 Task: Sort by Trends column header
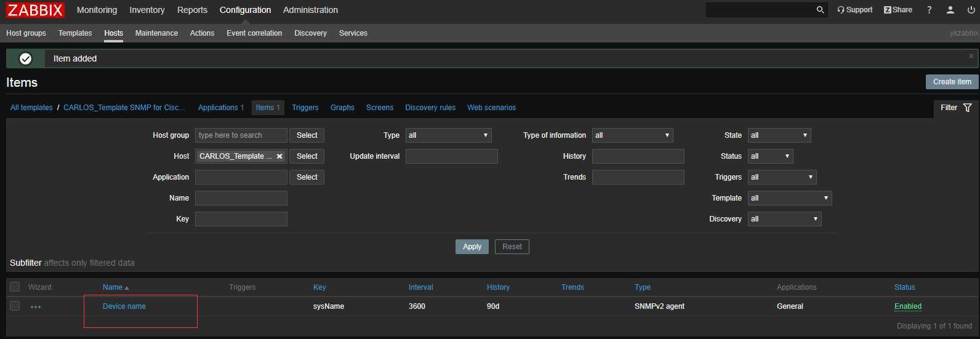572,287
